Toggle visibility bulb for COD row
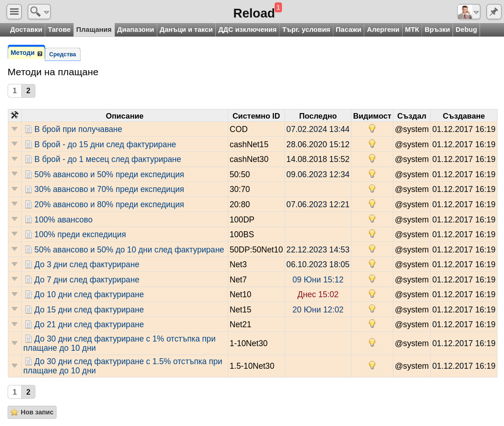 372,129
